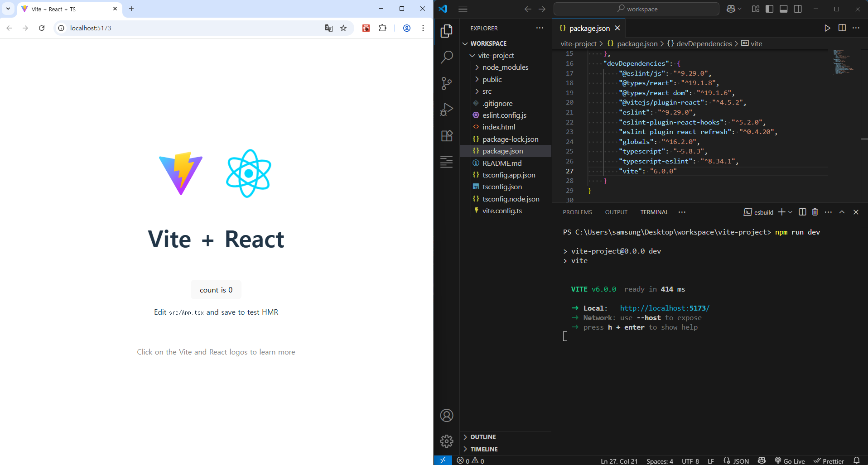The width and height of the screenshot is (868, 465).
Task: Go forward in VS Code navigation history
Action: click(542, 9)
